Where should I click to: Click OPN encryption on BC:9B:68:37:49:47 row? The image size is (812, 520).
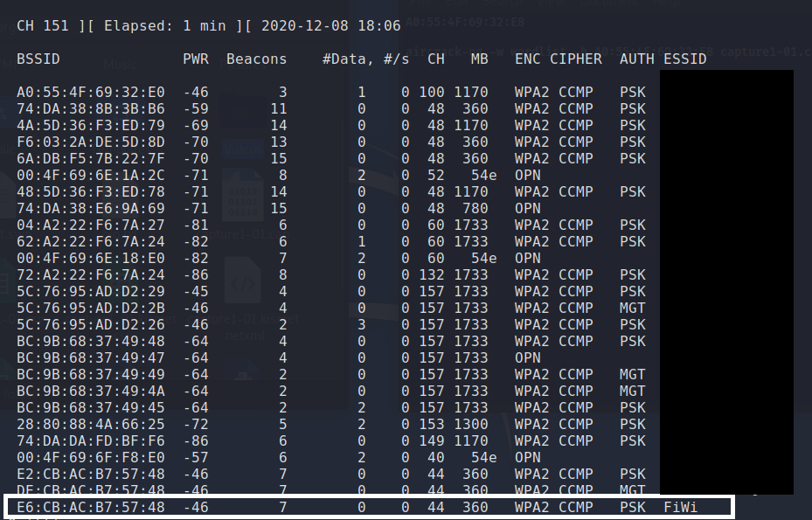528,358
